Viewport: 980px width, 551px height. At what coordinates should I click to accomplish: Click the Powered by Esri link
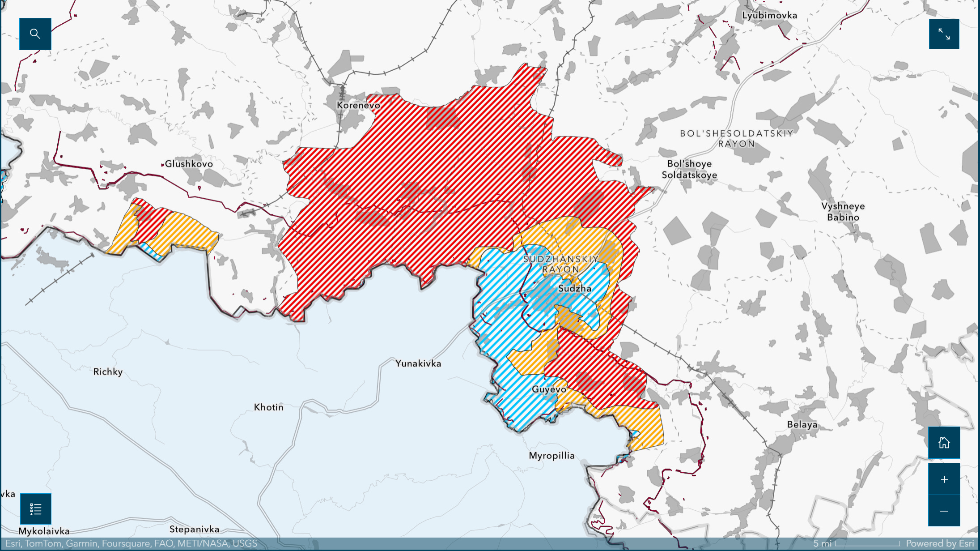[x=939, y=543]
